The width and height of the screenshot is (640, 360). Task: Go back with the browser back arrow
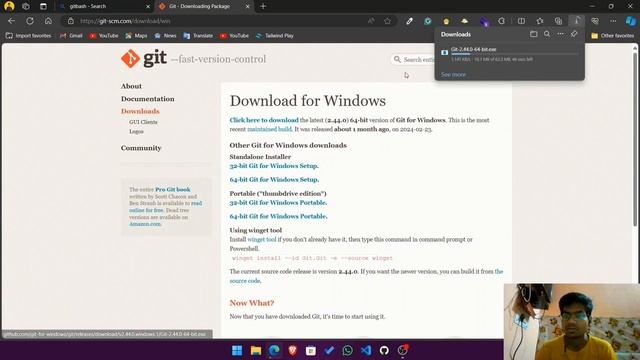11,21
